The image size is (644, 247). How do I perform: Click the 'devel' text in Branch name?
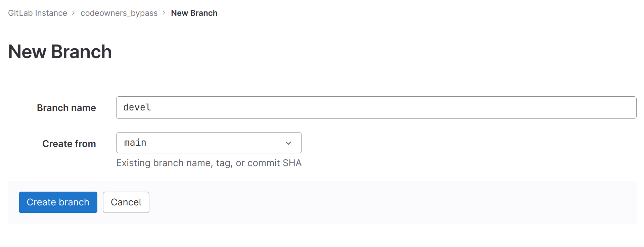pos(137,107)
